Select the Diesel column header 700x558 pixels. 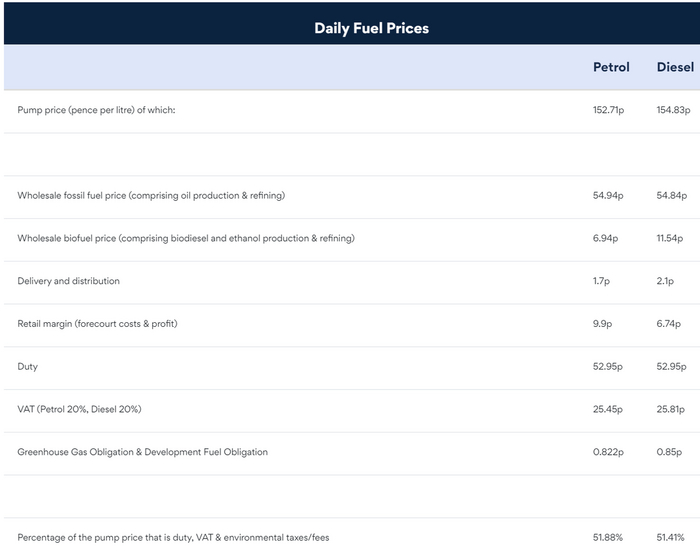675,67
